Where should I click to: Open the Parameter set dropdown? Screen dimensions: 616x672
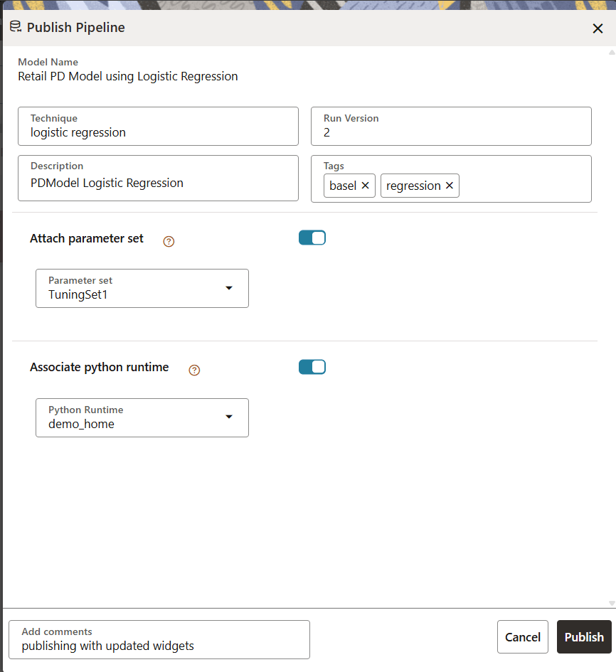229,288
